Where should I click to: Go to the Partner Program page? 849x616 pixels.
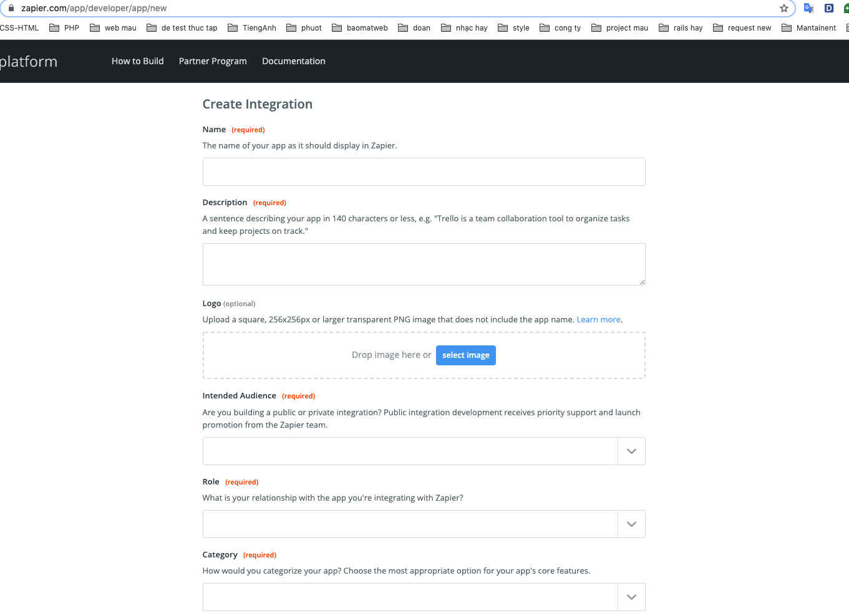coord(213,61)
